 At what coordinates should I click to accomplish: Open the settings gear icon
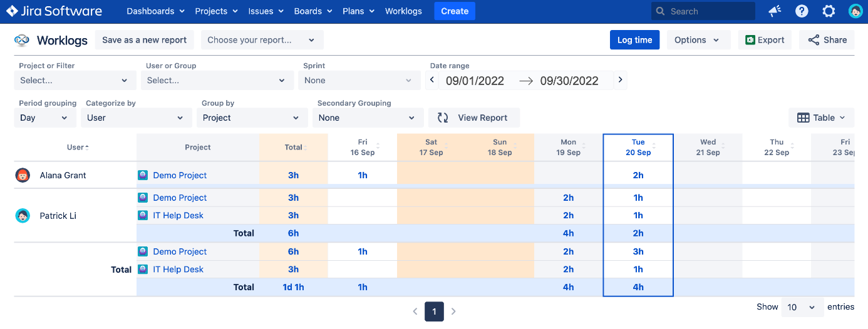829,11
